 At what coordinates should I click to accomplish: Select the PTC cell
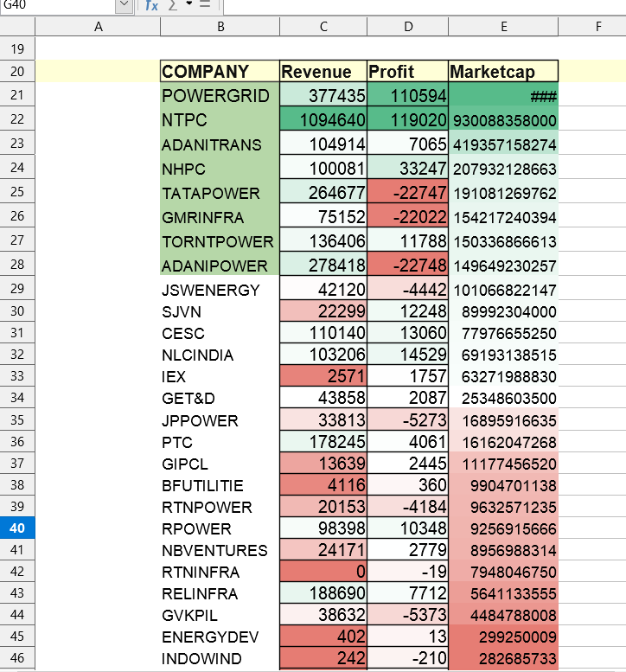pyautogui.click(x=220, y=441)
